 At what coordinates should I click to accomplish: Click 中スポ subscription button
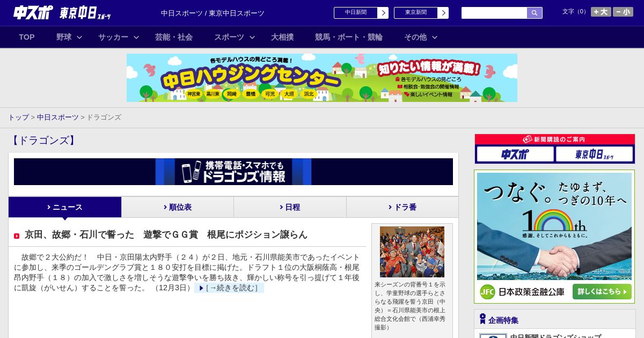[x=515, y=154]
